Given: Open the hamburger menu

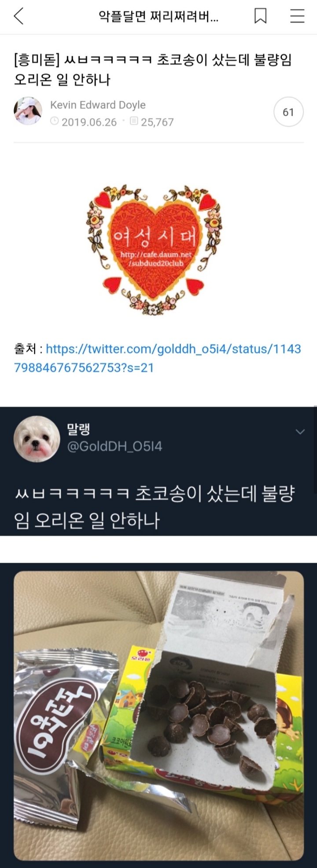Looking at the screenshot, I should click(298, 16).
